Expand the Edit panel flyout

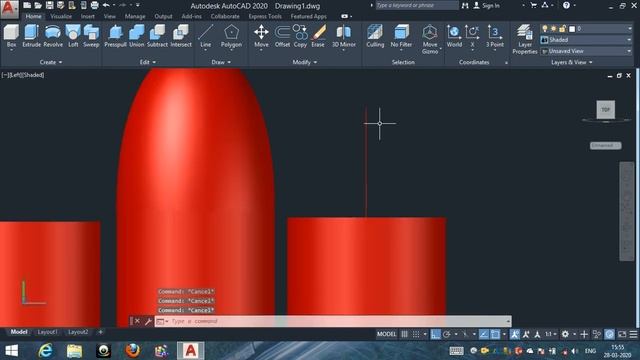pyautogui.click(x=148, y=62)
